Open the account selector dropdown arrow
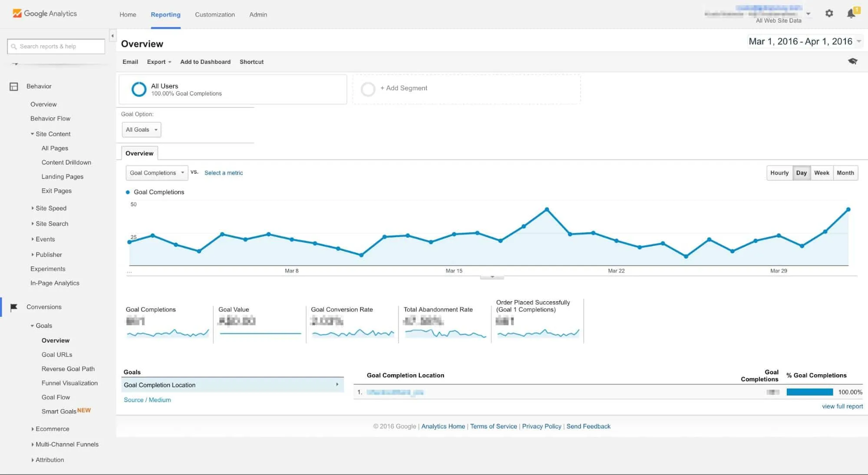The image size is (868, 475). click(x=808, y=14)
